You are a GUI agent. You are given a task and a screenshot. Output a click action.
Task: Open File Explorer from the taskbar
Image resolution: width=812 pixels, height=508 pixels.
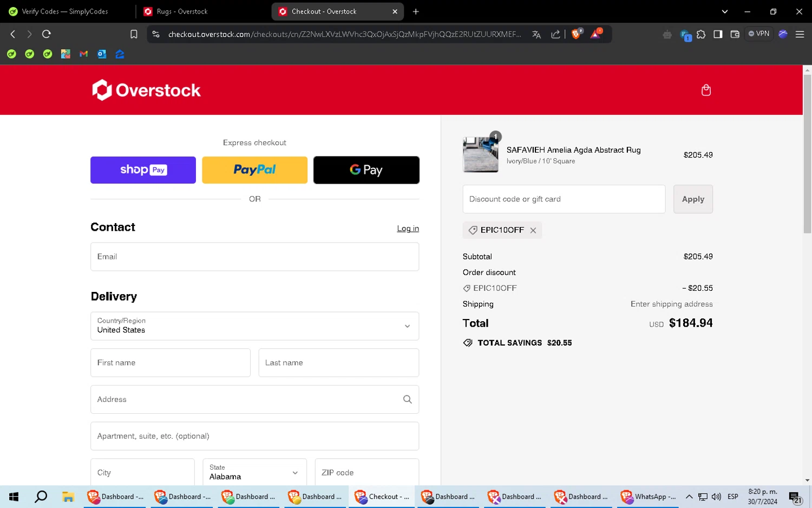pos(68,497)
